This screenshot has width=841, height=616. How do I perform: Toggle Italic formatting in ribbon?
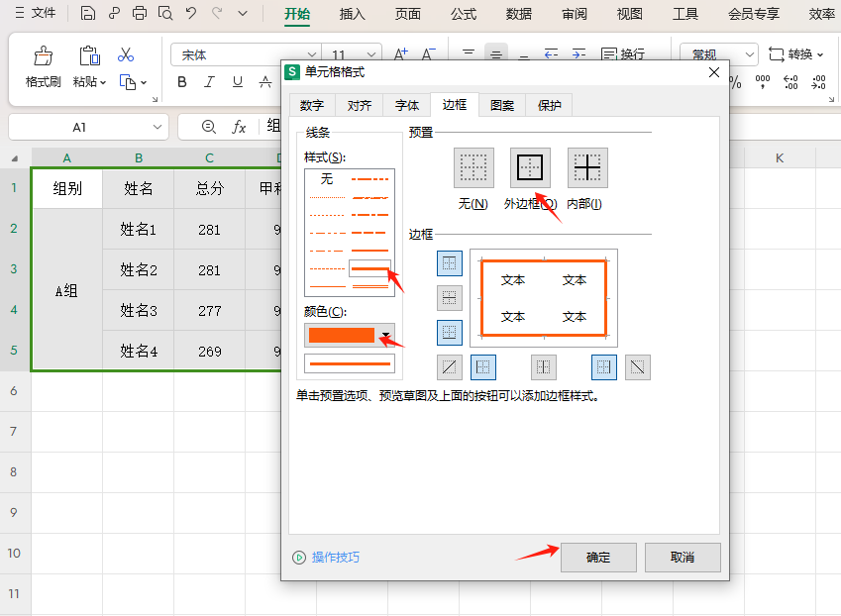(209, 81)
